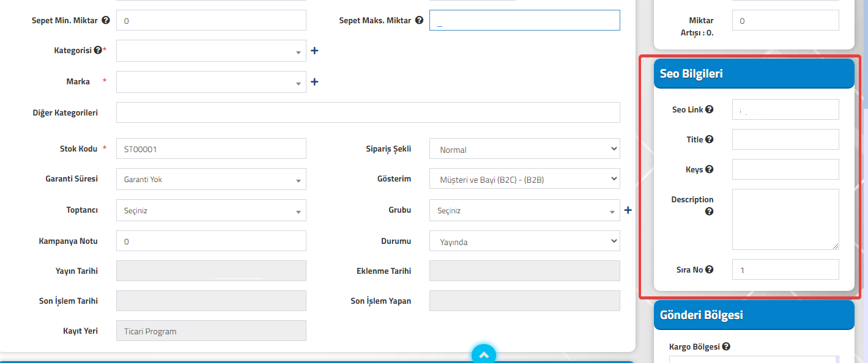Click the SEO Keys input
The image size is (868, 363).
pyautogui.click(x=785, y=169)
